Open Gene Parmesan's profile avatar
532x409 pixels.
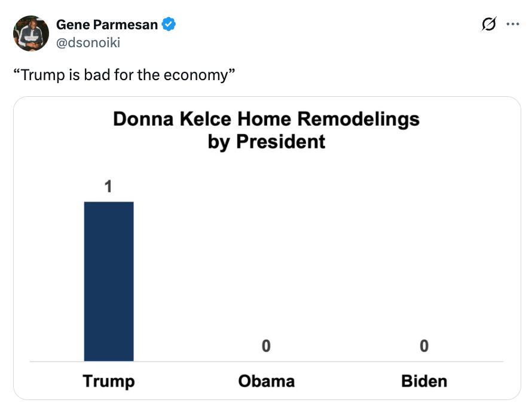(x=31, y=33)
